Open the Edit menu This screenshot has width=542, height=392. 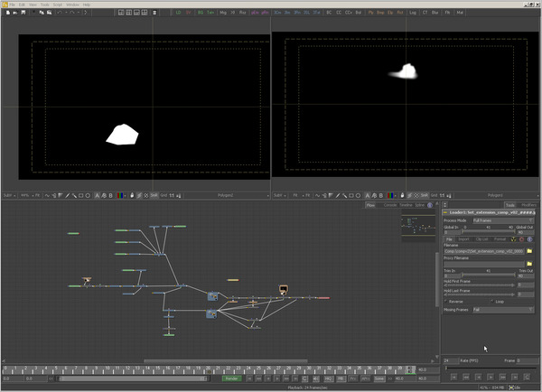tap(22, 5)
